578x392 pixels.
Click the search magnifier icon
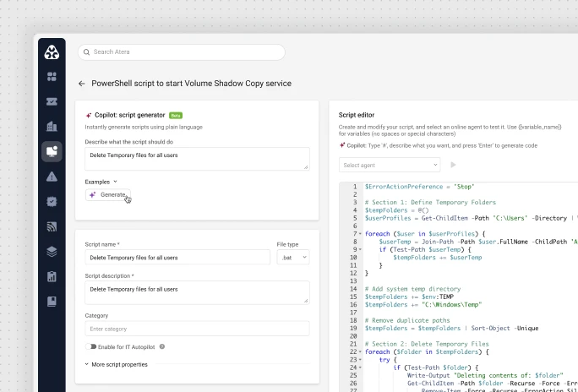coord(86,52)
